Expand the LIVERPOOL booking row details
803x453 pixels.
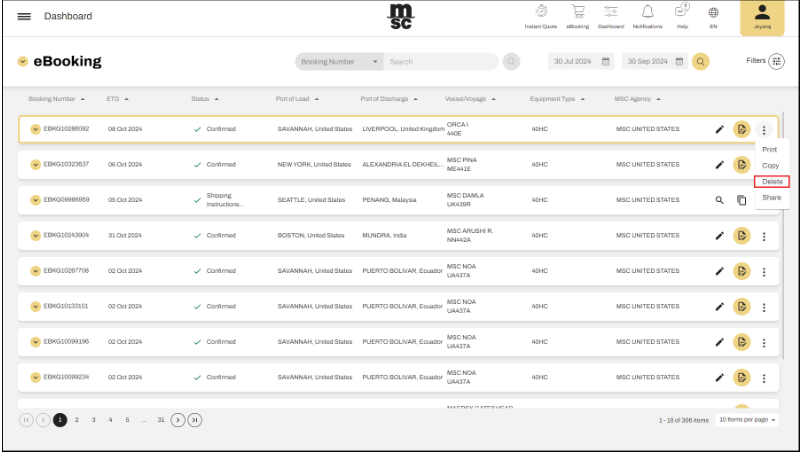coord(35,129)
